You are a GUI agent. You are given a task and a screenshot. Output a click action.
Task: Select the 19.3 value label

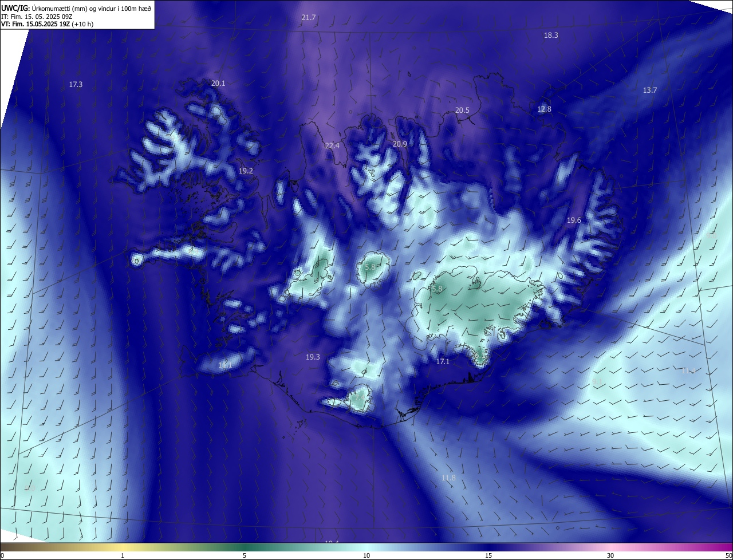point(313,357)
